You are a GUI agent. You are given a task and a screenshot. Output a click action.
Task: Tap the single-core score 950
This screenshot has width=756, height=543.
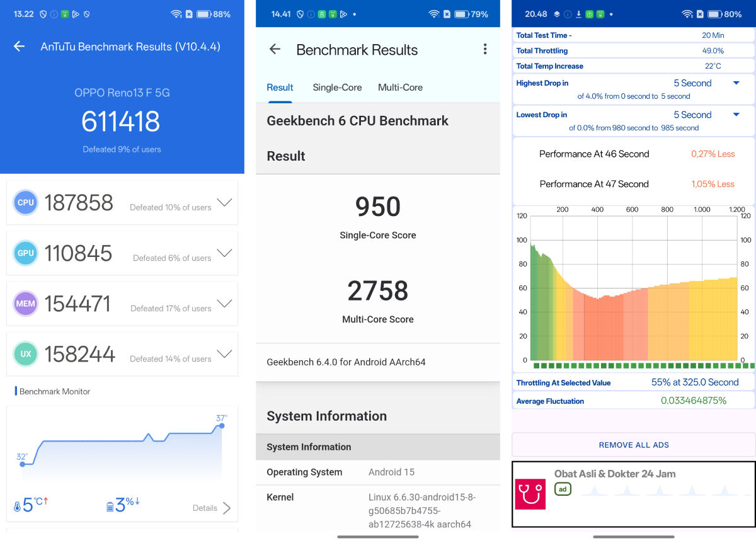pos(378,207)
